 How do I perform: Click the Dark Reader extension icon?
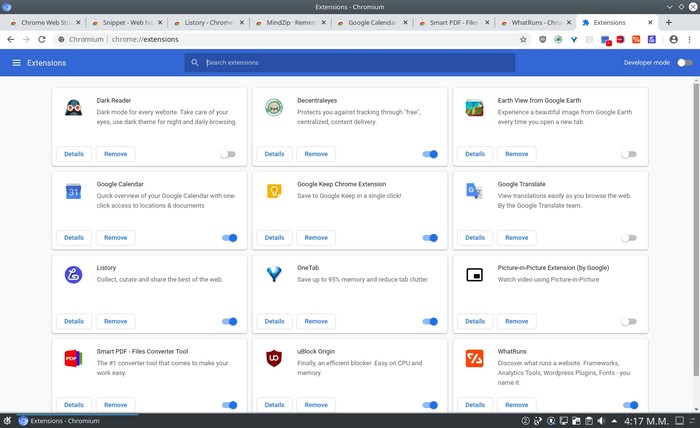pos(73,108)
